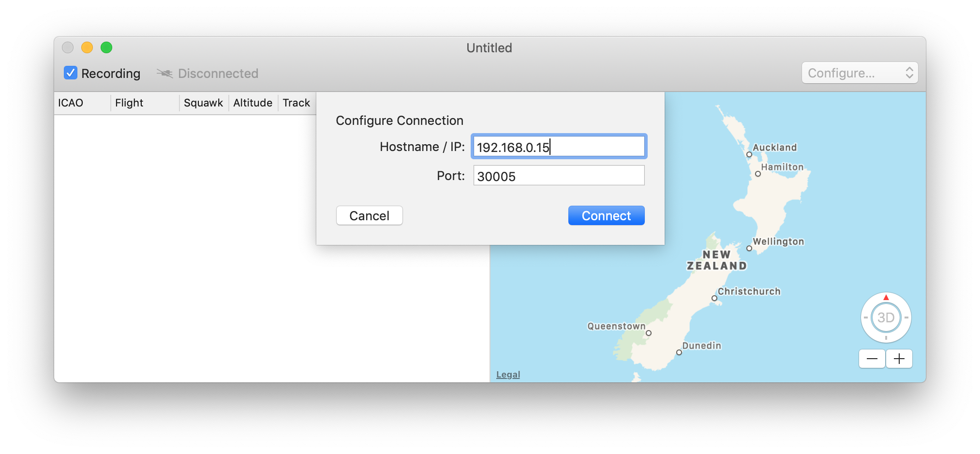Click the Christchurch city marker
Viewport: 980px width, 454px height.
click(714, 298)
